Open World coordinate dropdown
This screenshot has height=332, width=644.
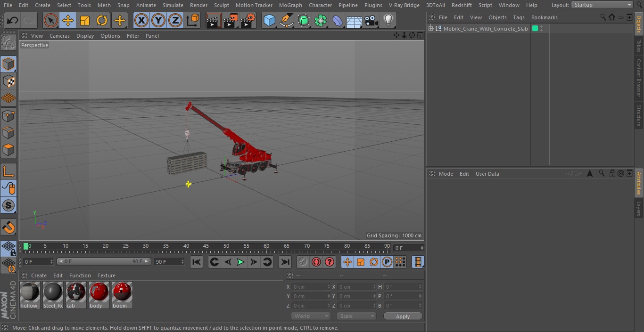tap(311, 316)
